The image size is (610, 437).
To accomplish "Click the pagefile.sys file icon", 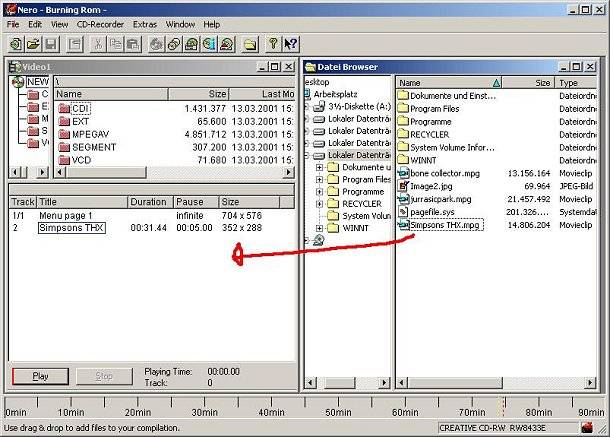I will [x=403, y=212].
